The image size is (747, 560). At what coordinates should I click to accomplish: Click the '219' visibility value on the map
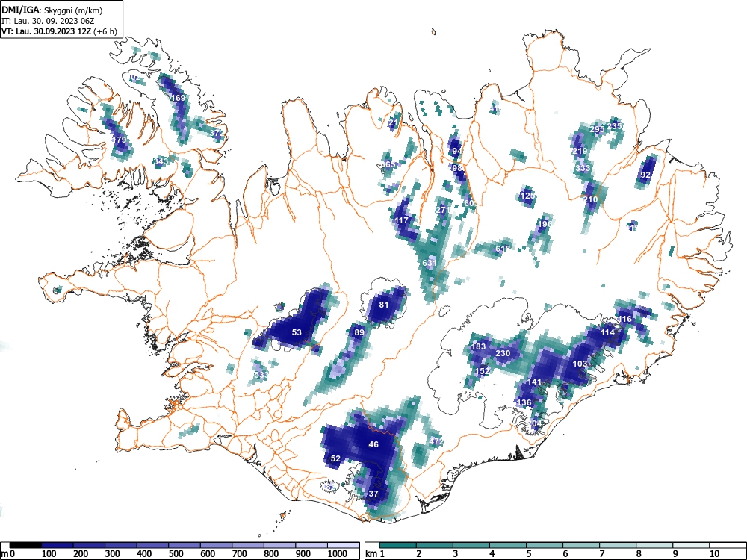pos(580,151)
